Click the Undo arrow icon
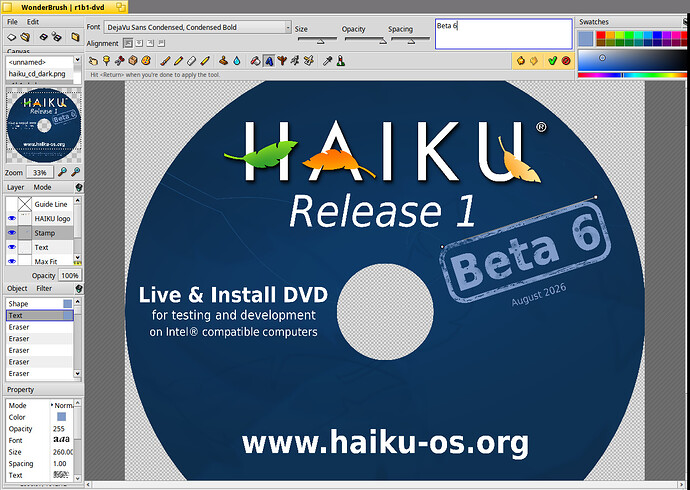 pos(521,61)
